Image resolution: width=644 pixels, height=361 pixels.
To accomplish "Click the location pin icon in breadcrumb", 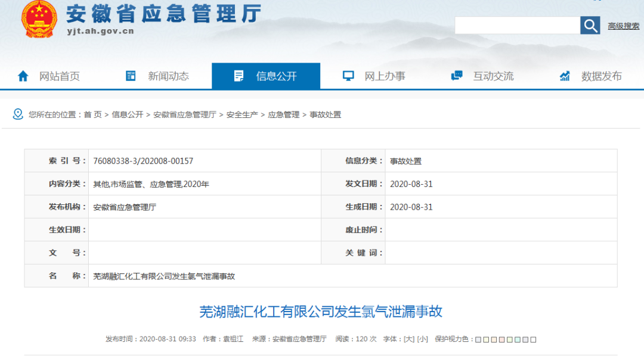I will point(18,114).
